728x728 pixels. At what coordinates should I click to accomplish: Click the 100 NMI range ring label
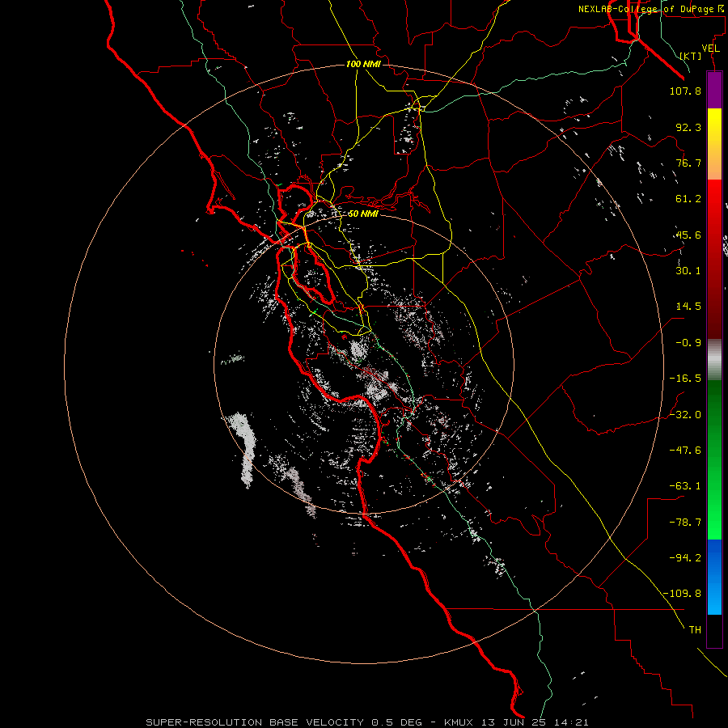click(363, 64)
